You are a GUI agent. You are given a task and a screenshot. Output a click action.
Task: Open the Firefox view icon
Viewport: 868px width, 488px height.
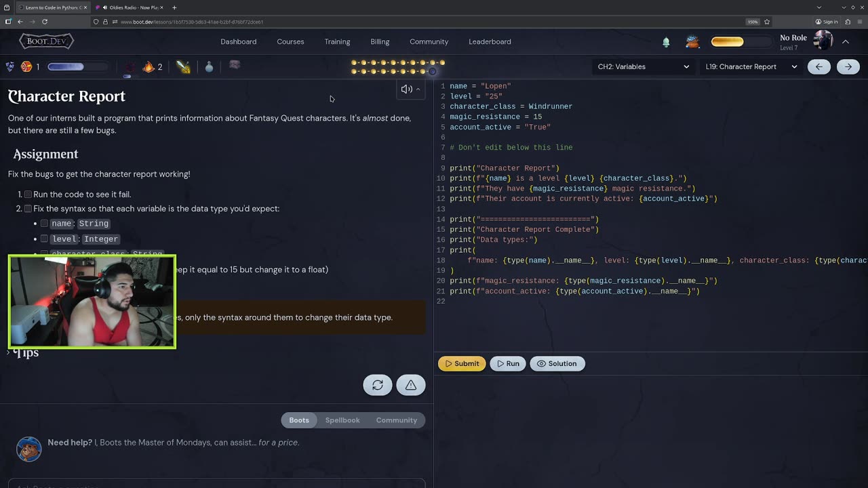click(x=7, y=7)
